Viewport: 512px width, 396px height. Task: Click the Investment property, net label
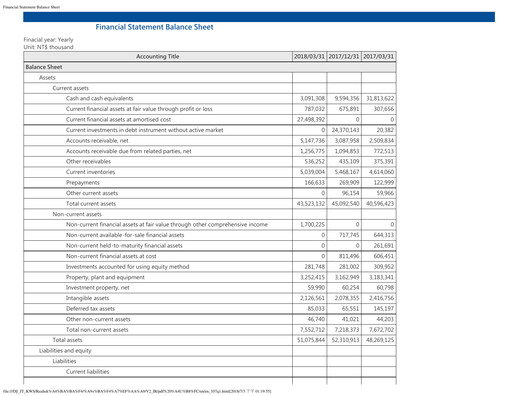coord(97,288)
